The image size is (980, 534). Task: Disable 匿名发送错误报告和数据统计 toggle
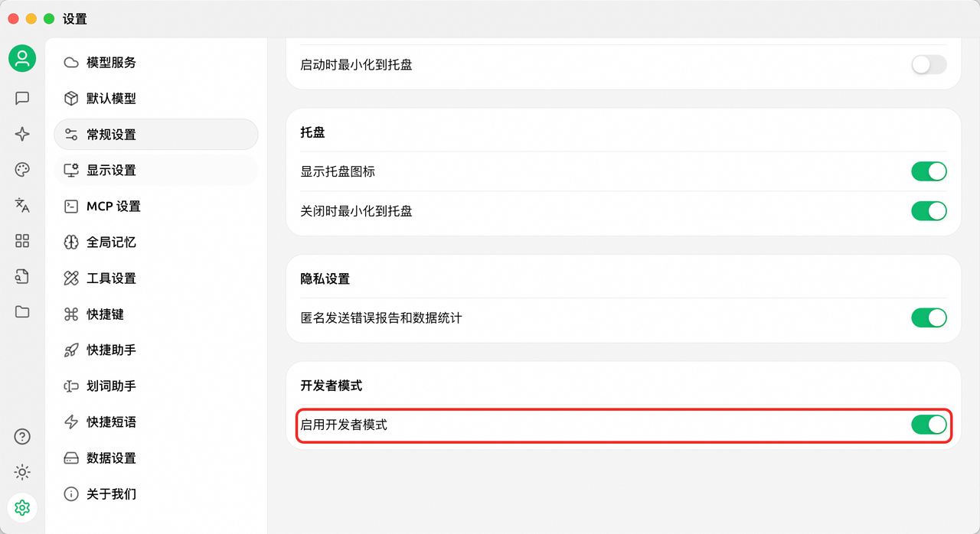click(929, 317)
